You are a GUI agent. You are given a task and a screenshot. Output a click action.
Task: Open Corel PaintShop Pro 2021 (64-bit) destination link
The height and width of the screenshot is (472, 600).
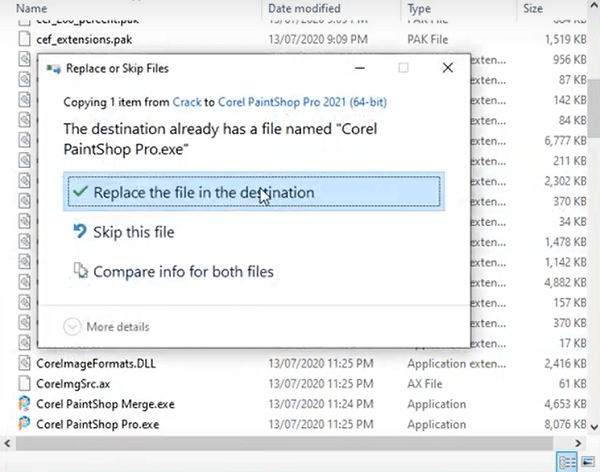click(x=302, y=102)
